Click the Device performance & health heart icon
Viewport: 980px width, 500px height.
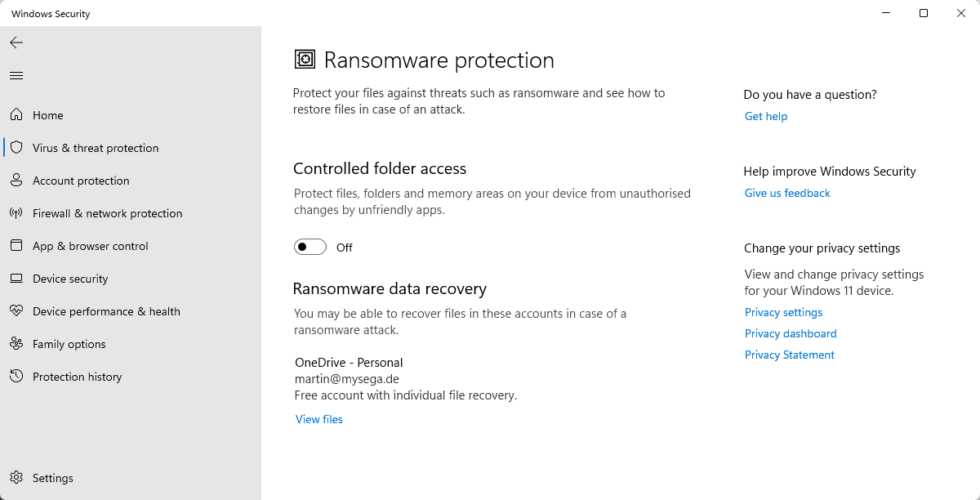pos(16,311)
